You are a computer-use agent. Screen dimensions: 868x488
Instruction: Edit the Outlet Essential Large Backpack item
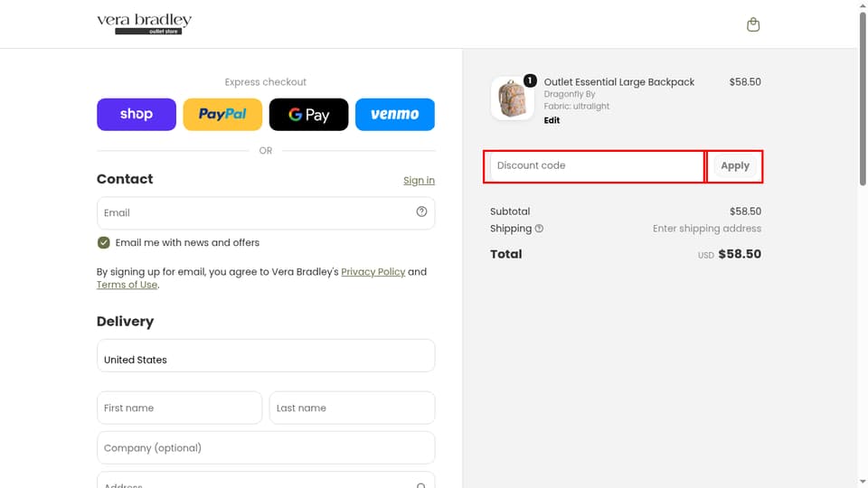click(x=552, y=120)
